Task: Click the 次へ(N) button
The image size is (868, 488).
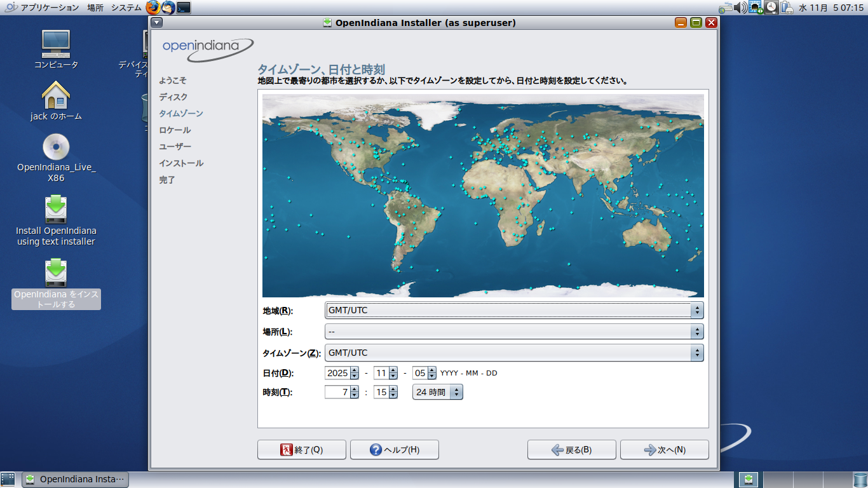Action: [664, 450]
